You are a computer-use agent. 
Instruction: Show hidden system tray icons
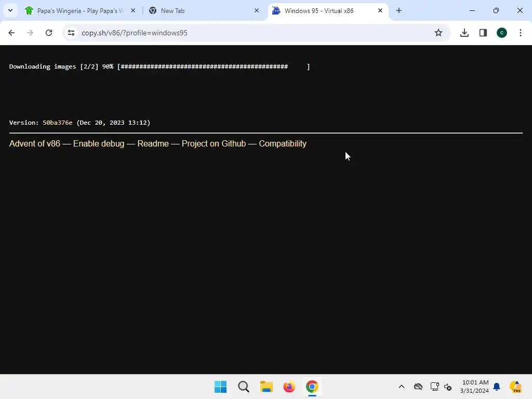click(402, 387)
